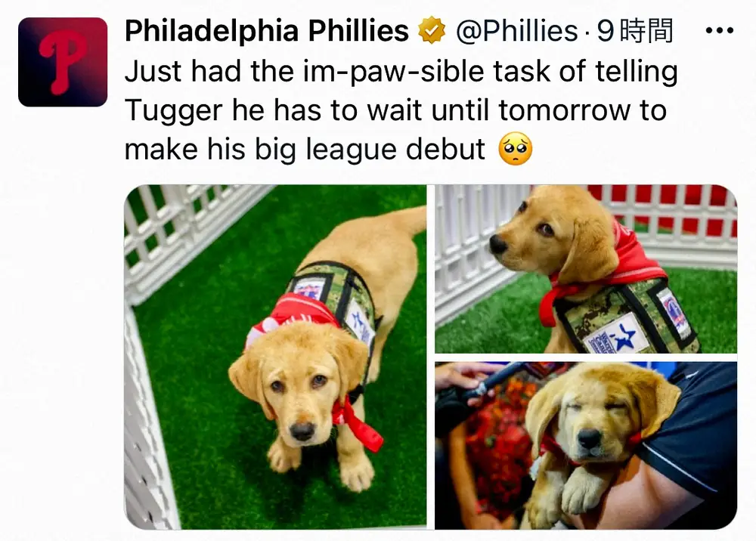Click the word tomorrow in tweet text

click(564, 110)
